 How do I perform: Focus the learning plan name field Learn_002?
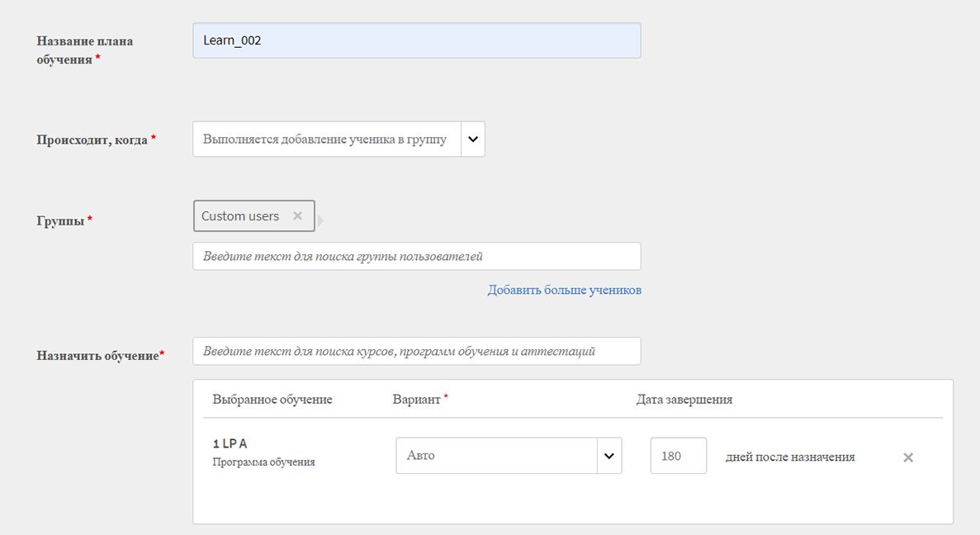click(x=416, y=40)
